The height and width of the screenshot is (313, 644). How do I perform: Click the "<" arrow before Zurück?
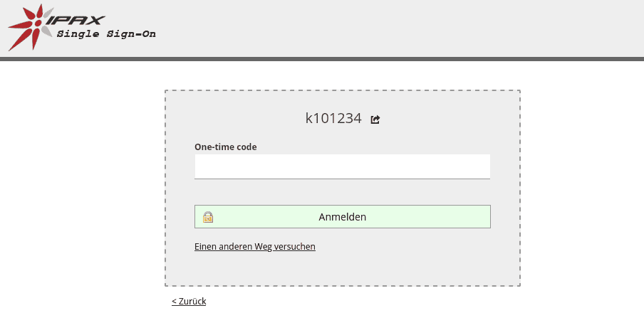point(174,302)
